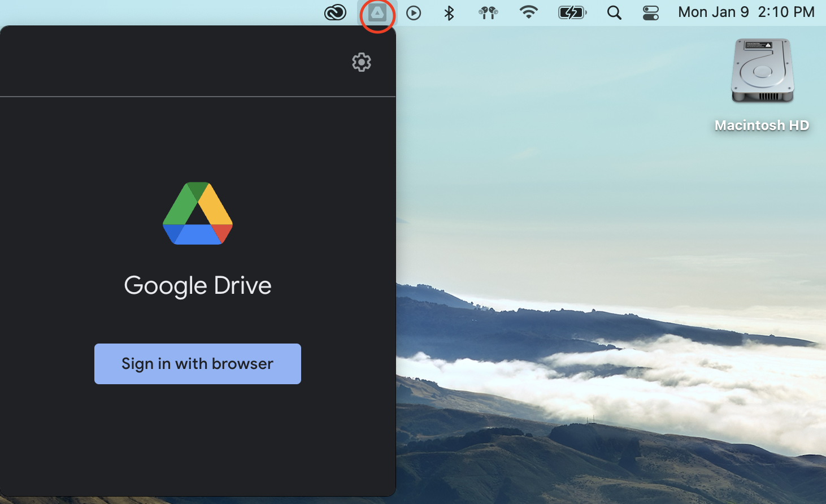Open the Wi-Fi menu
This screenshot has height=504, width=826.
point(529,12)
